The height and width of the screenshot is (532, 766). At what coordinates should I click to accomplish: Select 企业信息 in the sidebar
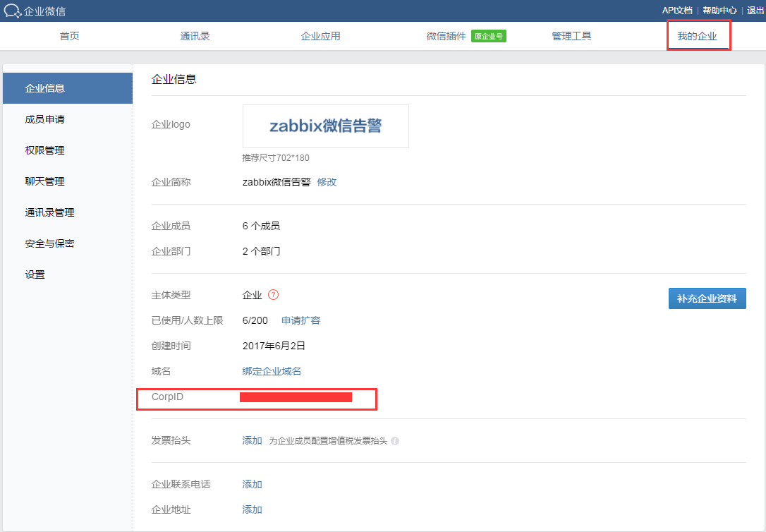point(68,88)
